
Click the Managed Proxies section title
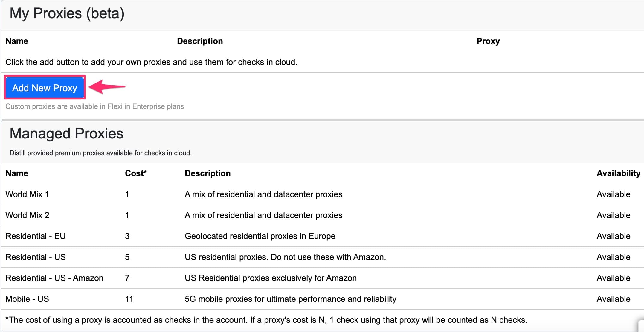click(66, 133)
